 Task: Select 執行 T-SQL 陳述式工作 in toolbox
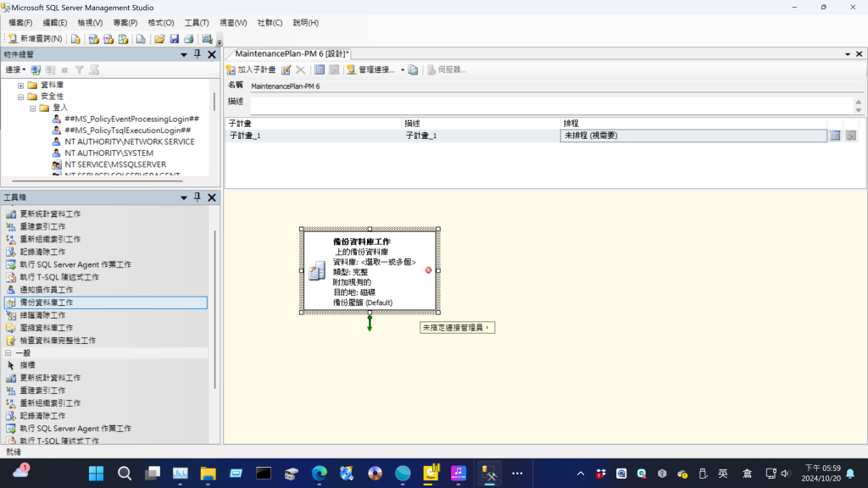click(x=59, y=277)
